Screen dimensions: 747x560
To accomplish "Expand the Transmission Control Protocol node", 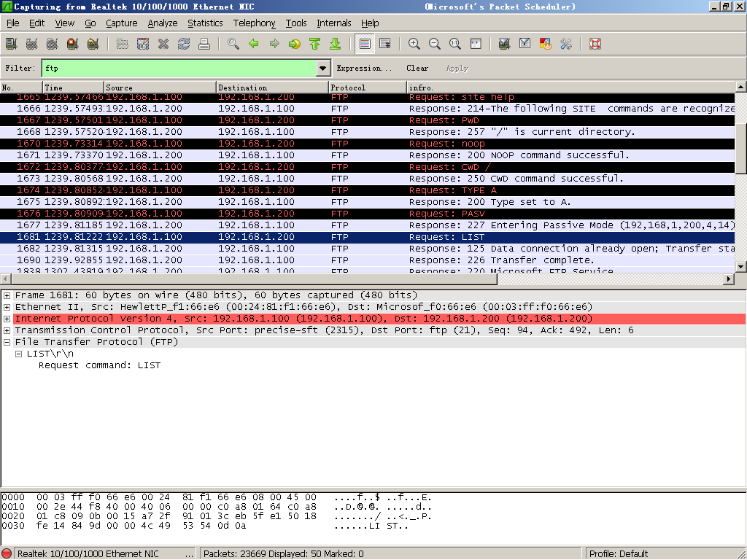I will click(7, 330).
